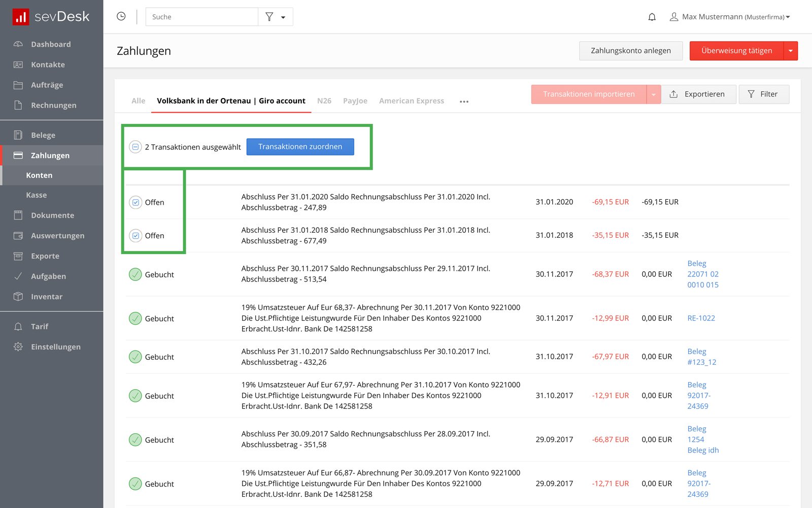Click Gebucht status icon for -12,91 EUR

click(x=136, y=396)
